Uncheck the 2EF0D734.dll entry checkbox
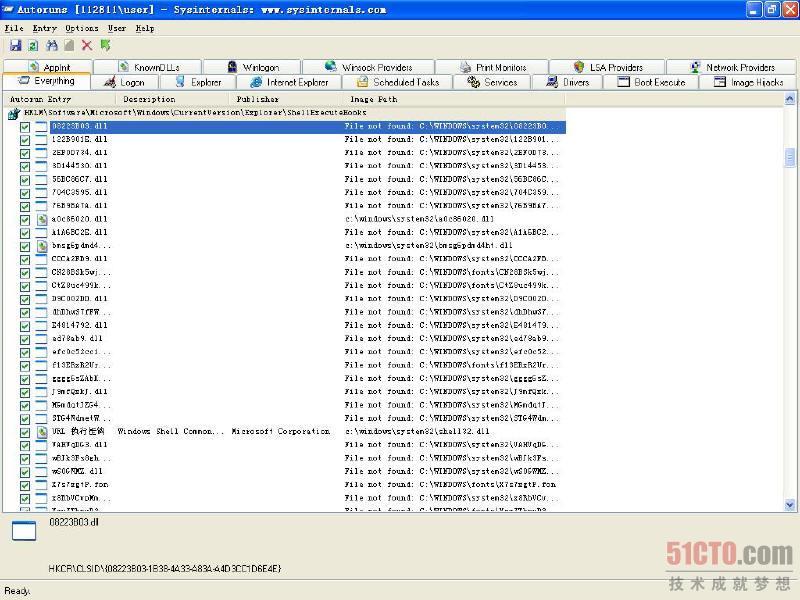800x600 pixels. [24, 153]
